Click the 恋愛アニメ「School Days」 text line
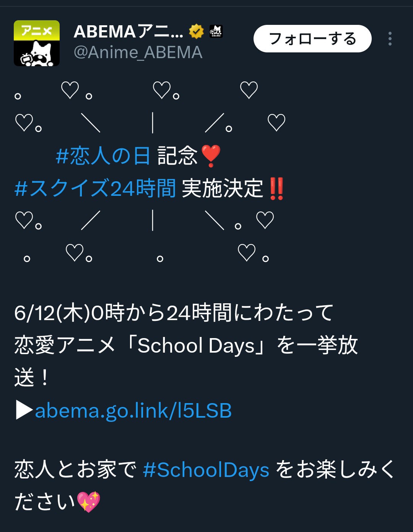The height and width of the screenshot is (532, 413). click(186, 345)
